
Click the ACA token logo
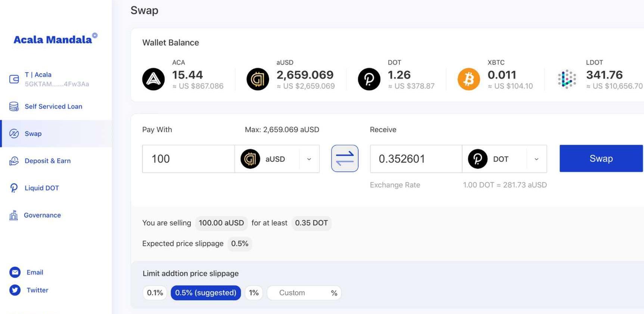[x=153, y=79]
